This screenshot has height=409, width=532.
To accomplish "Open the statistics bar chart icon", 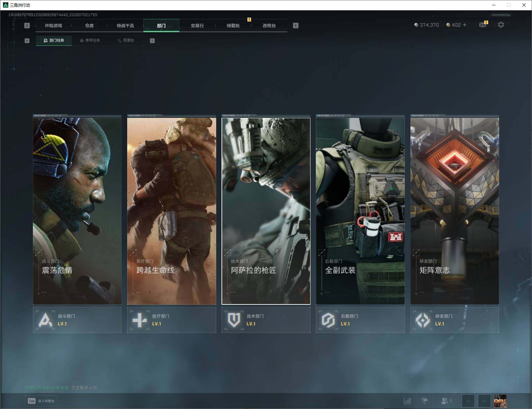I will 407,401.
